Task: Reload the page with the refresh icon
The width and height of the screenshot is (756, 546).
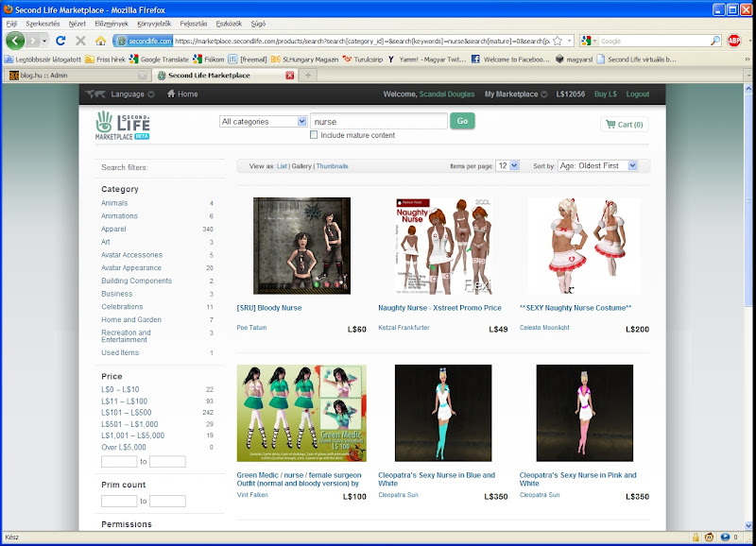Action: (60, 41)
